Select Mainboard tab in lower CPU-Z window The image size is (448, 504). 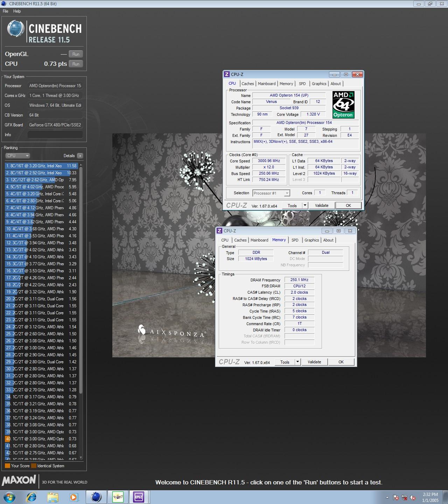coord(259,240)
